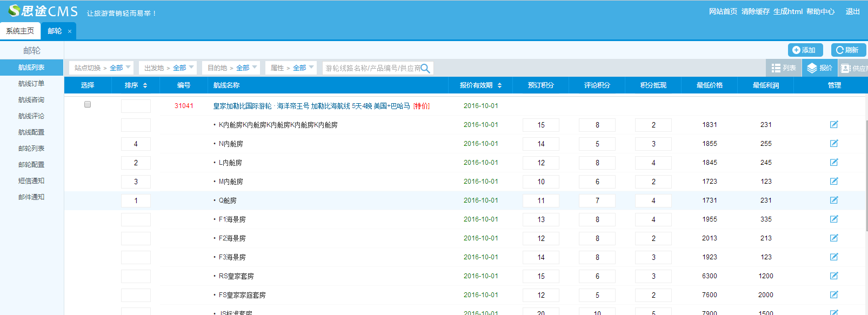Image resolution: width=868 pixels, height=315 pixels.
Task: Tick checkbox for cruise line 31041
Action: (88, 105)
